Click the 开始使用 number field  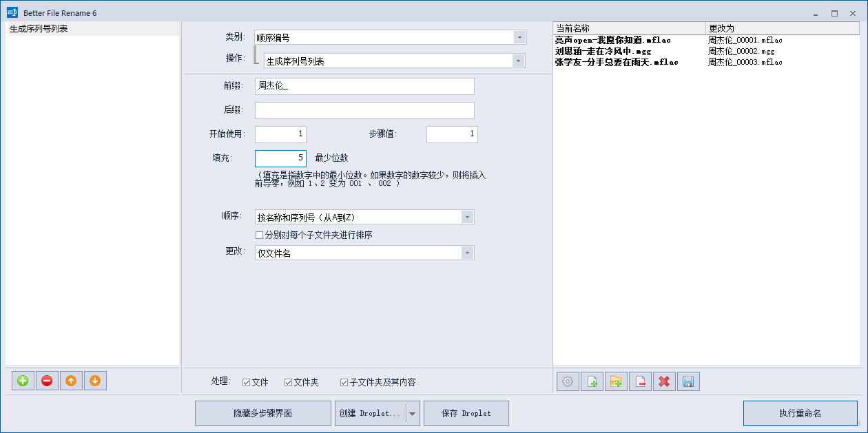click(280, 134)
